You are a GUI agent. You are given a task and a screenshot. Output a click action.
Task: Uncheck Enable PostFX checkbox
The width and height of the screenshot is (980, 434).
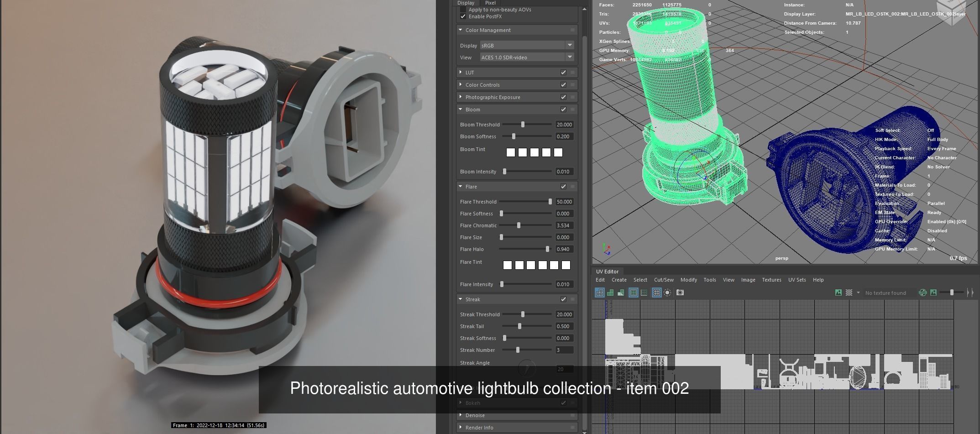click(463, 16)
